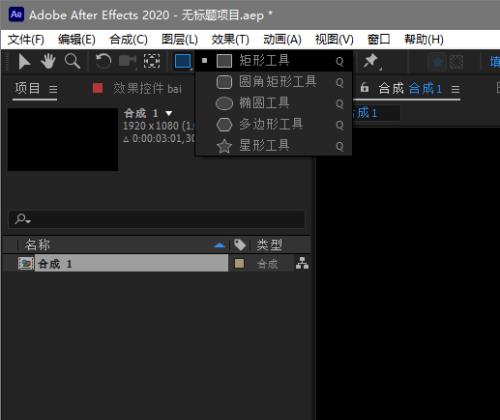Select the Hand tool
Screen dimensions: 500x420
[x=48, y=62]
